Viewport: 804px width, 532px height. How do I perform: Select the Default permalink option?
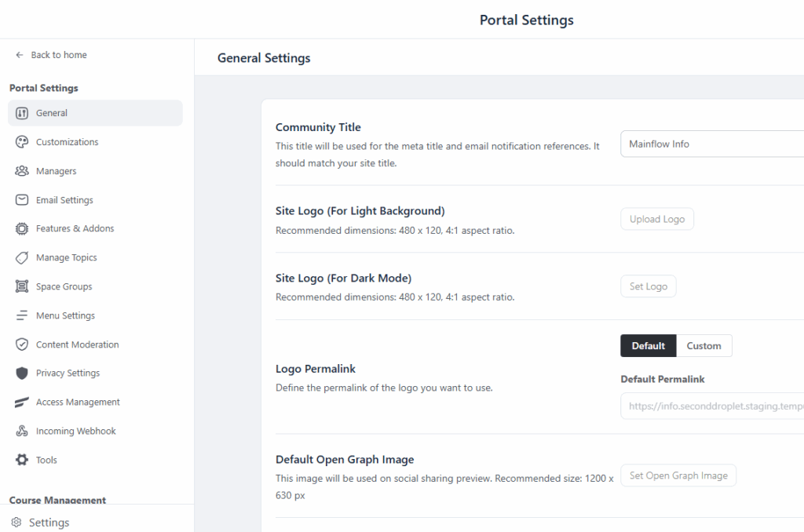(648, 346)
